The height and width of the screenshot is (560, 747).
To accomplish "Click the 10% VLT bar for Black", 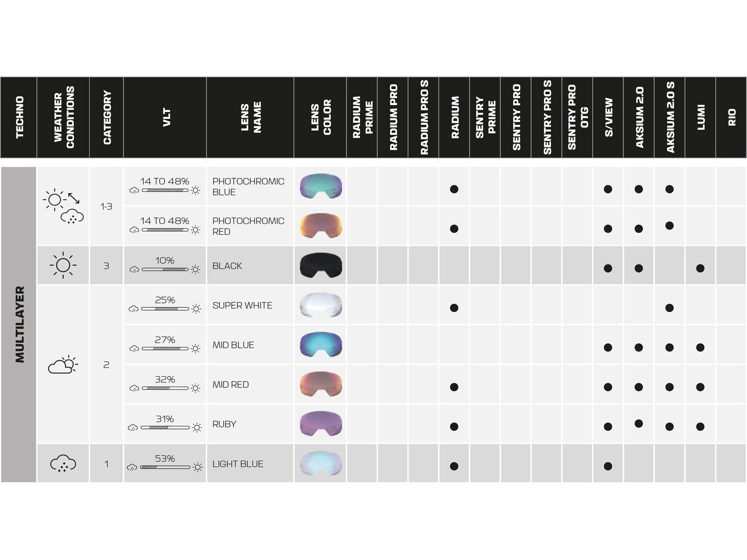I will [165, 269].
